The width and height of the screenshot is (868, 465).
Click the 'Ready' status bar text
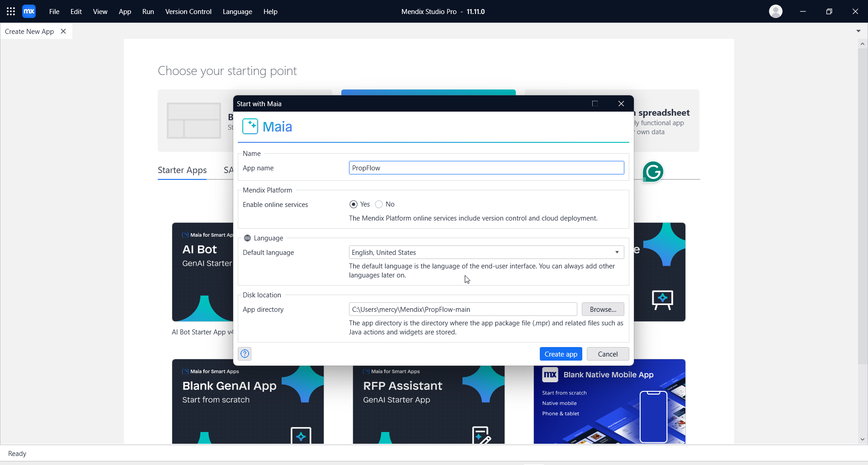pos(17,453)
